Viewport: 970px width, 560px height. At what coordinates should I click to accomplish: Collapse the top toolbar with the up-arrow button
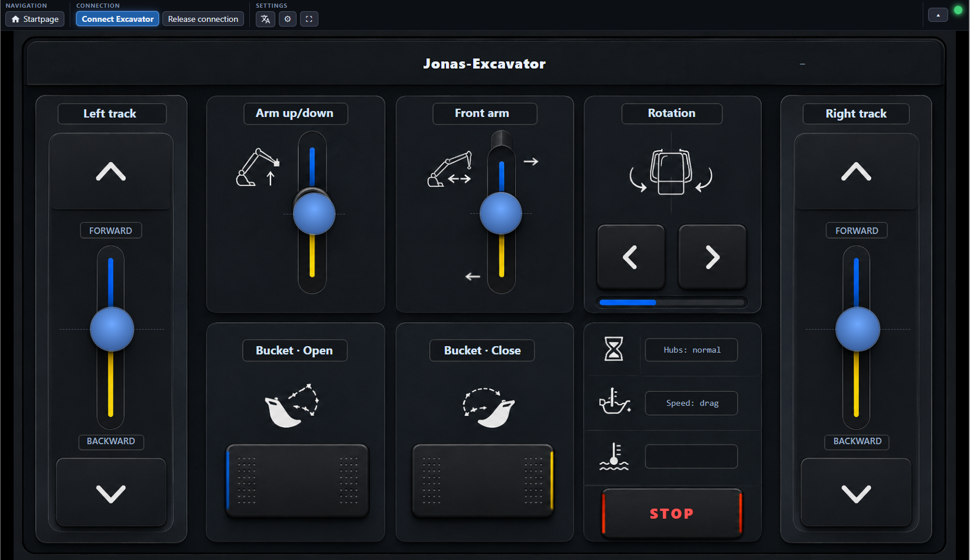click(938, 15)
